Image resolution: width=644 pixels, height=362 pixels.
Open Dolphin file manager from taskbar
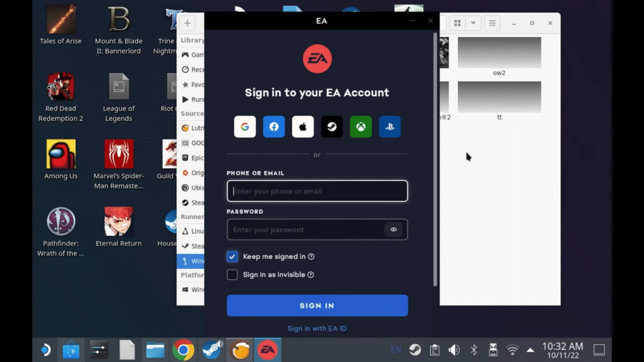click(x=155, y=350)
